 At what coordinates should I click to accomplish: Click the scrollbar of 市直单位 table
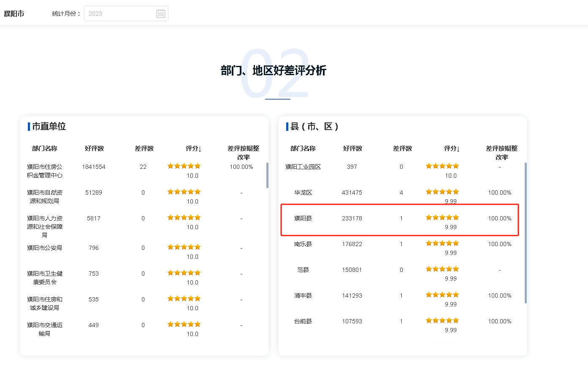pyautogui.click(x=267, y=175)
